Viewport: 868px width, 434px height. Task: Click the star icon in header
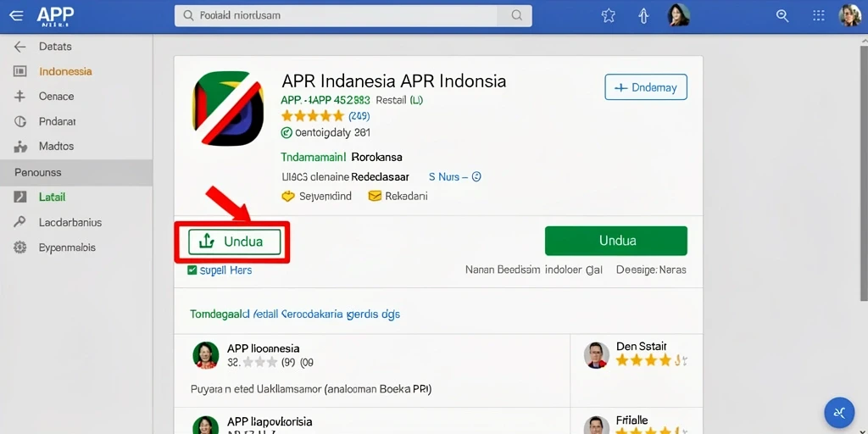tap(609, 15)
